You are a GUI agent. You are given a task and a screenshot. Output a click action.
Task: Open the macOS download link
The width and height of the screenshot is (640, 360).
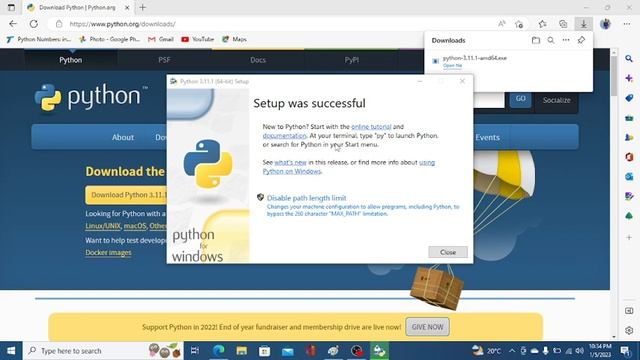point(135,226)
